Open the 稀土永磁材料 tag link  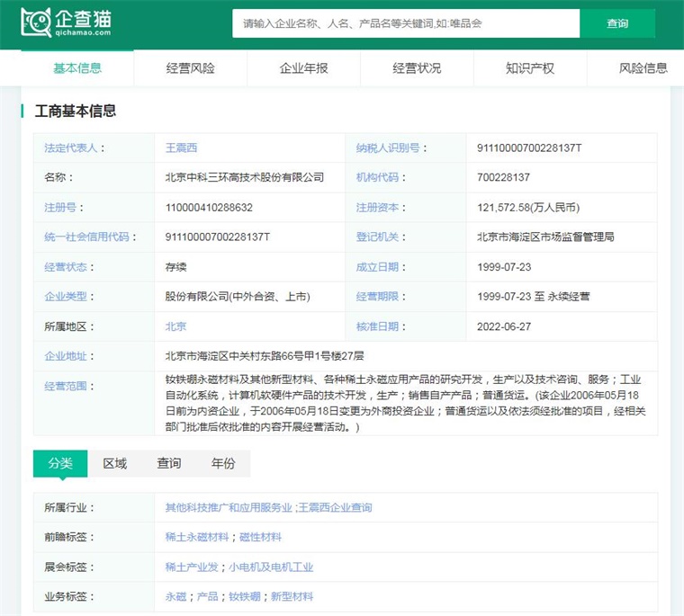point(197,537)
